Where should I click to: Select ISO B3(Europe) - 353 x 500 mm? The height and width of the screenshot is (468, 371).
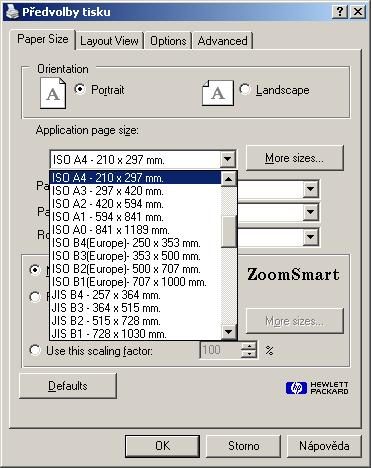135,256
